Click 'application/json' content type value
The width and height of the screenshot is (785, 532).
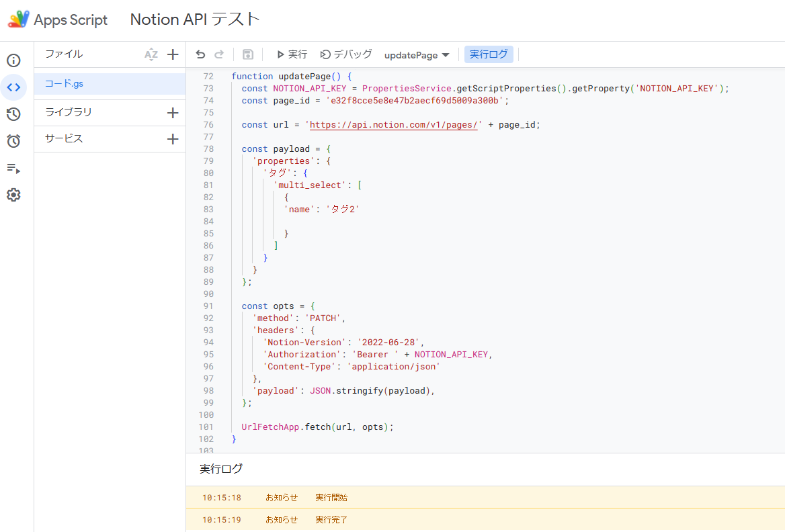(x=393, y=366)
